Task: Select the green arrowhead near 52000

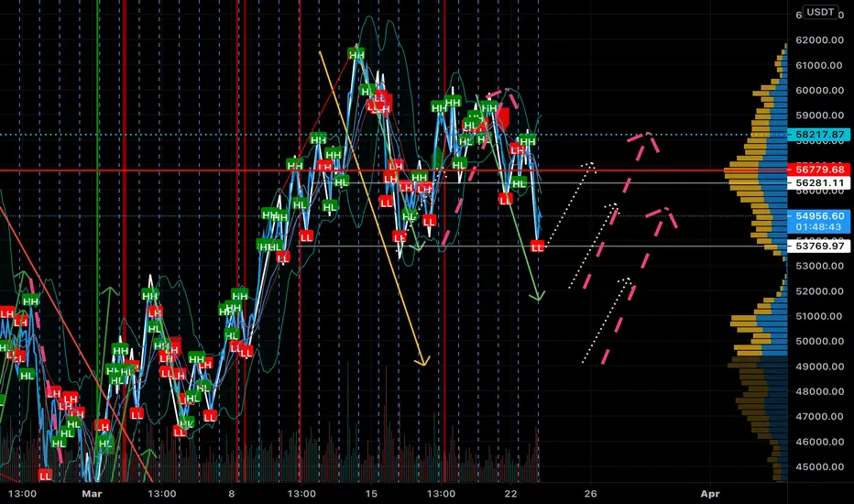Action: (538, 295)
